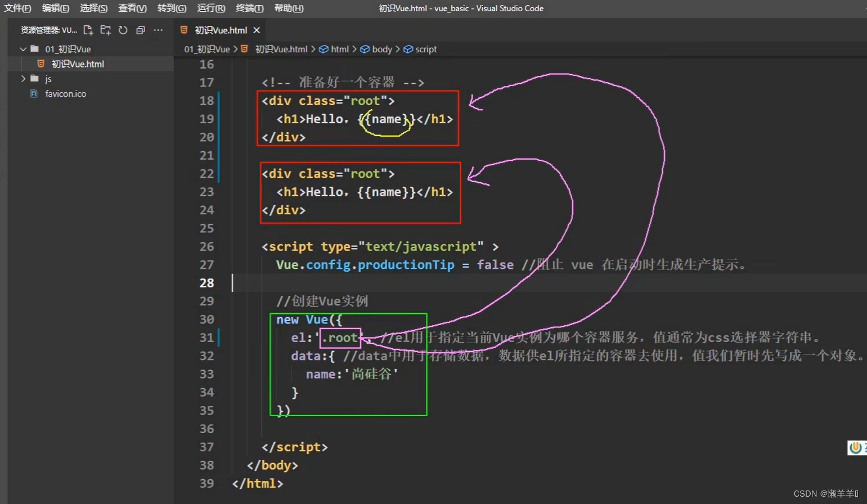Click the New File icon in explorer

point(88,30)
